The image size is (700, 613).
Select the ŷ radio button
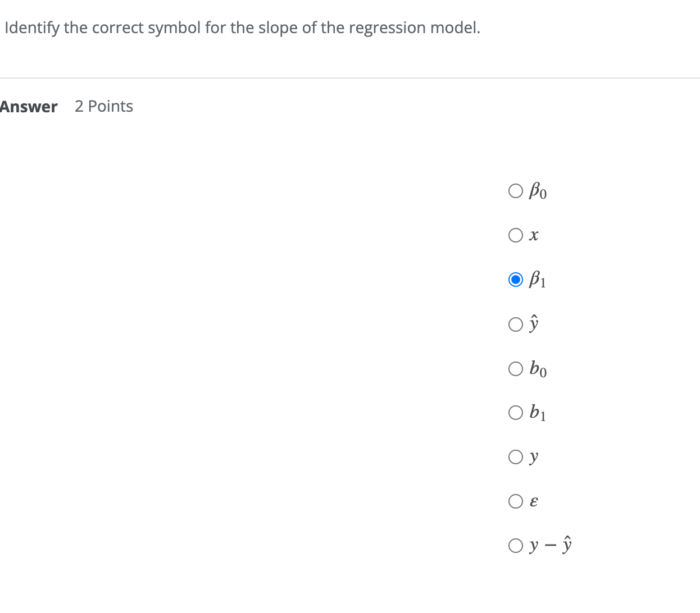coord(516,324)
